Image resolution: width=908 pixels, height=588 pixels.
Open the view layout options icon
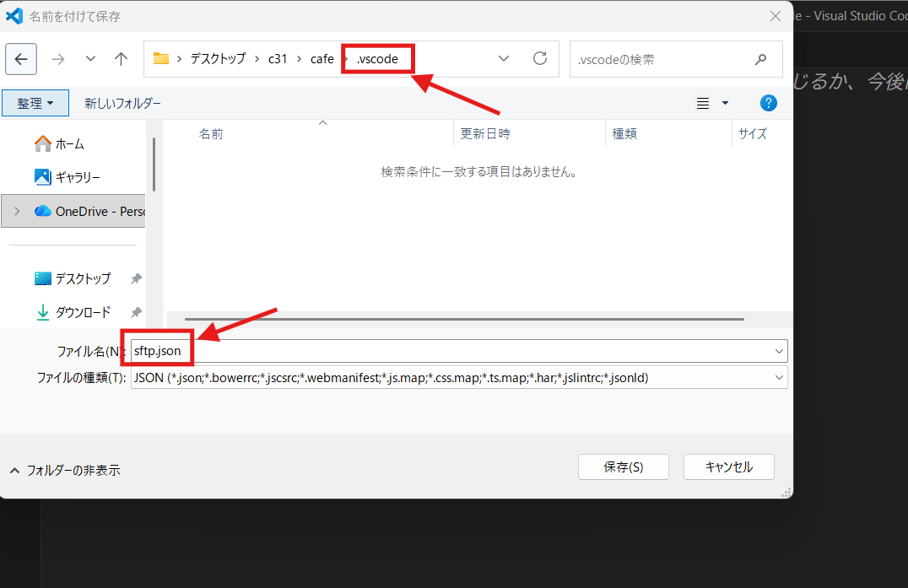click(x=703, y=103)
